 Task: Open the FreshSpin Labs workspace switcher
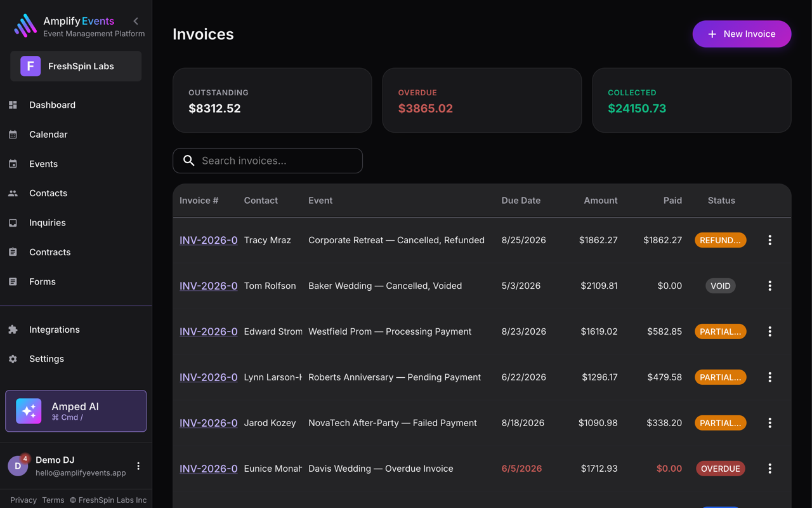(75, 66)
